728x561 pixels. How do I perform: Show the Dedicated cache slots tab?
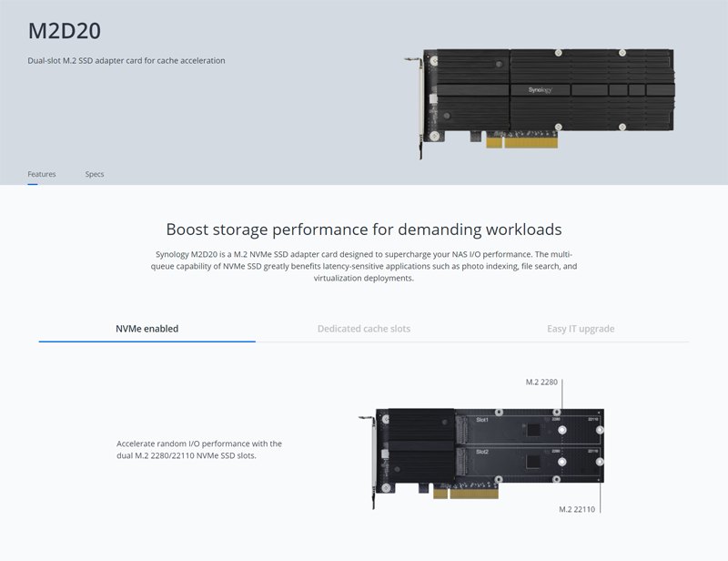tap(364, 329)
